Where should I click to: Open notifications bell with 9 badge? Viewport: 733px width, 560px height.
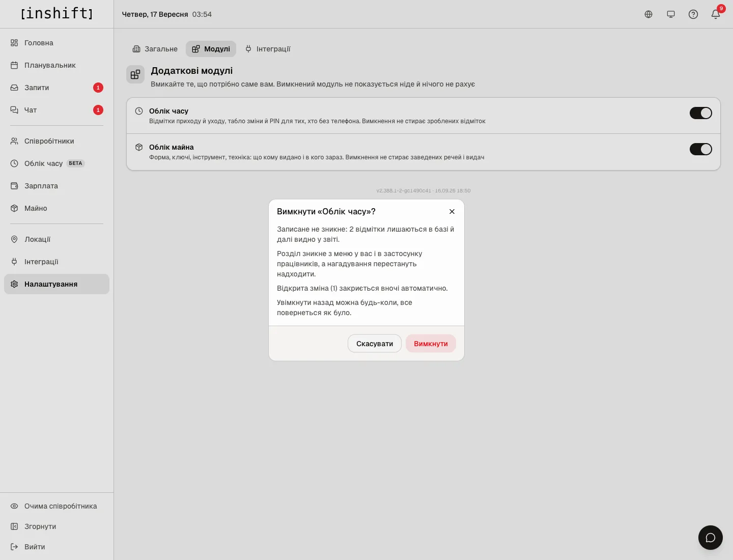(x=716, y=14)
